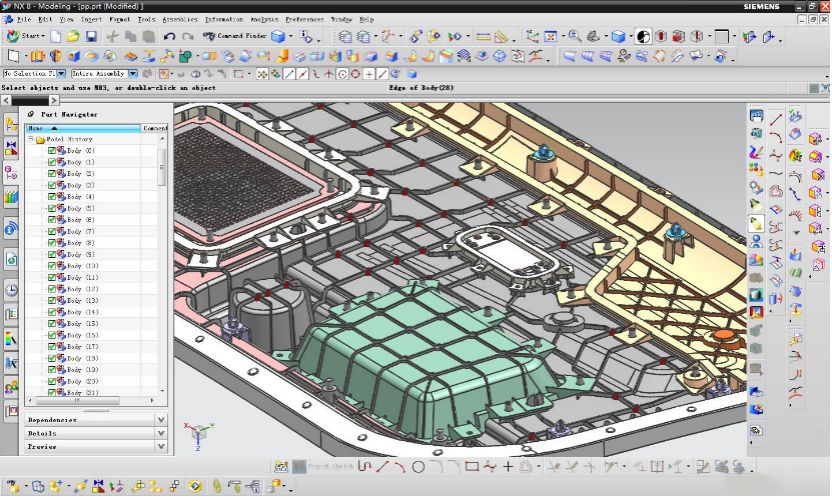832x498 pixels.
Task: Click the Undo arrow icon
Action: (169, 37)
